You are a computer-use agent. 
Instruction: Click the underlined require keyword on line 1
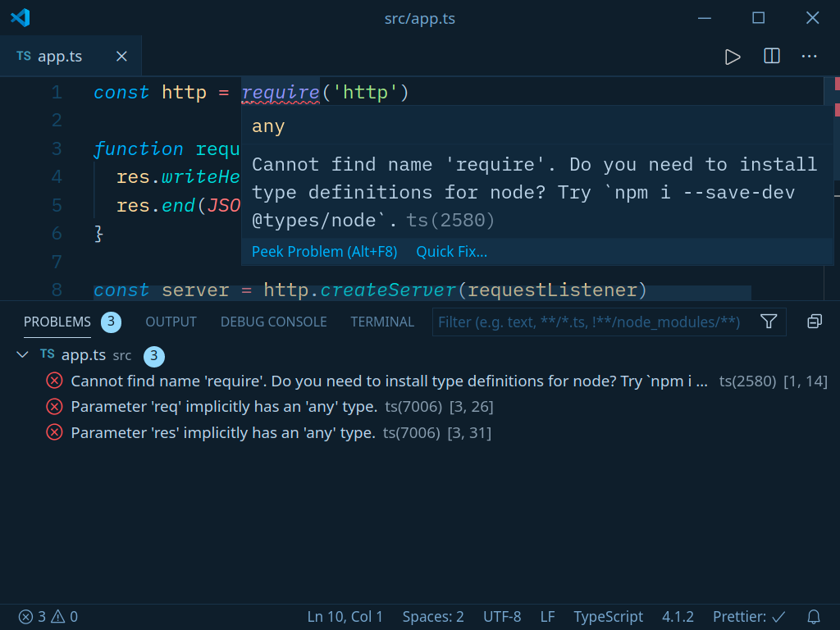coord(281,93)
